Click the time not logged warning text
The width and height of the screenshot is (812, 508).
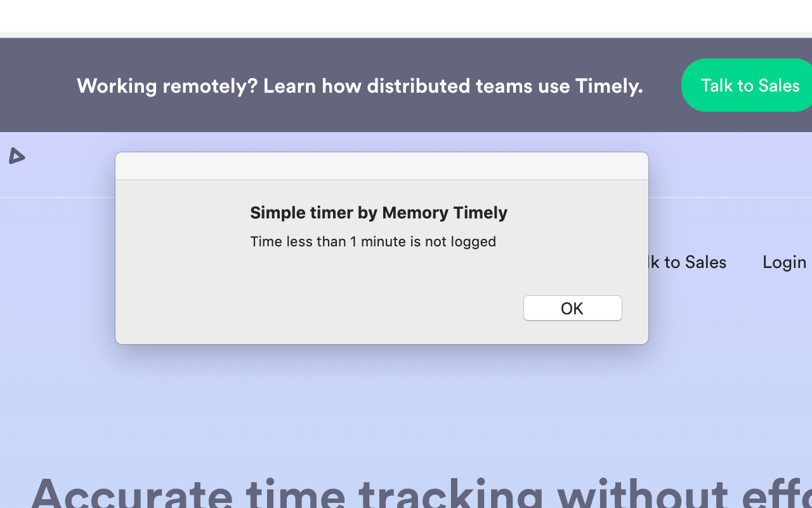point(373,242)
